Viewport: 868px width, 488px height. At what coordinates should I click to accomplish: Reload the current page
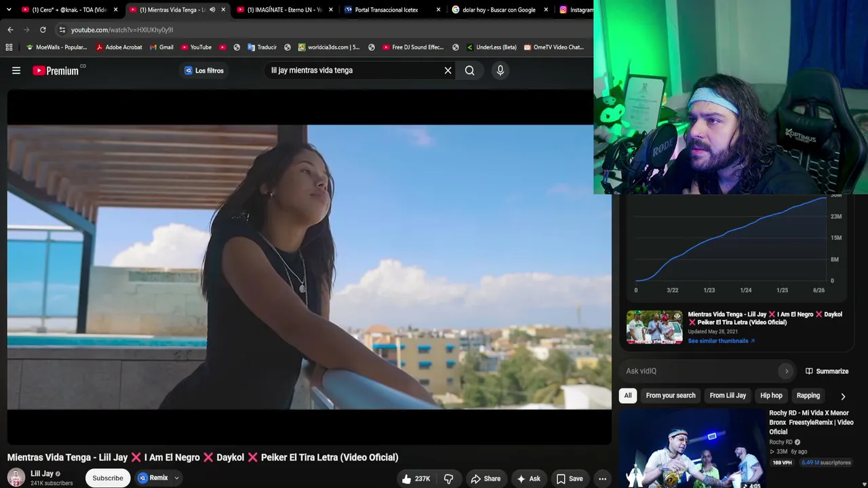coord(43,30)
